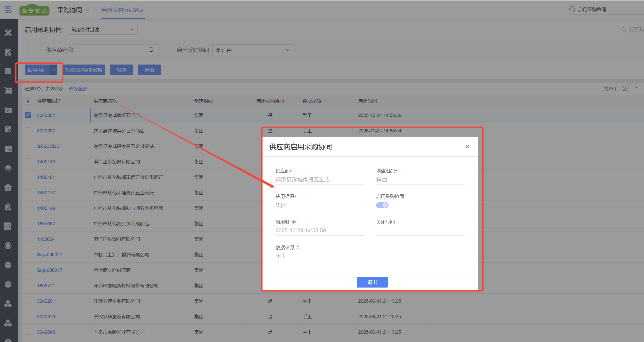The height and width of the screenshot is (342, 644).
Task: Toggle the 启用采购协同 switch in dialog
Action: click(x=382, y=205)
